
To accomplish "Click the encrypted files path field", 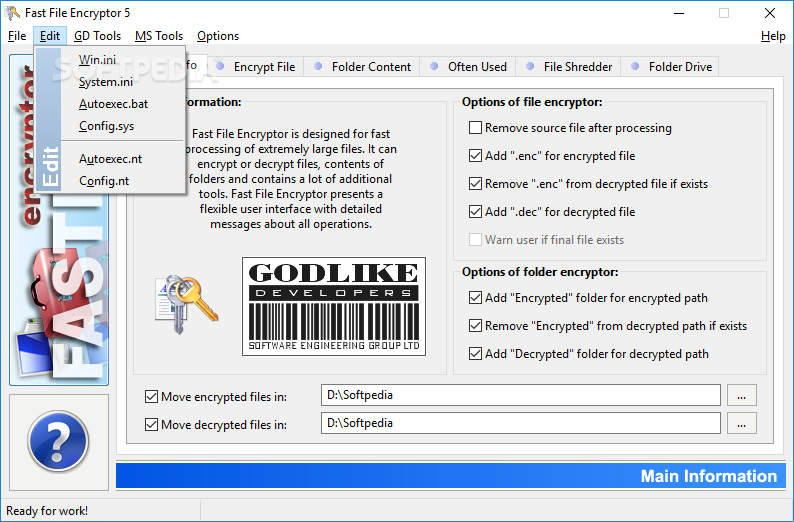I will click(x=521, y=395).
